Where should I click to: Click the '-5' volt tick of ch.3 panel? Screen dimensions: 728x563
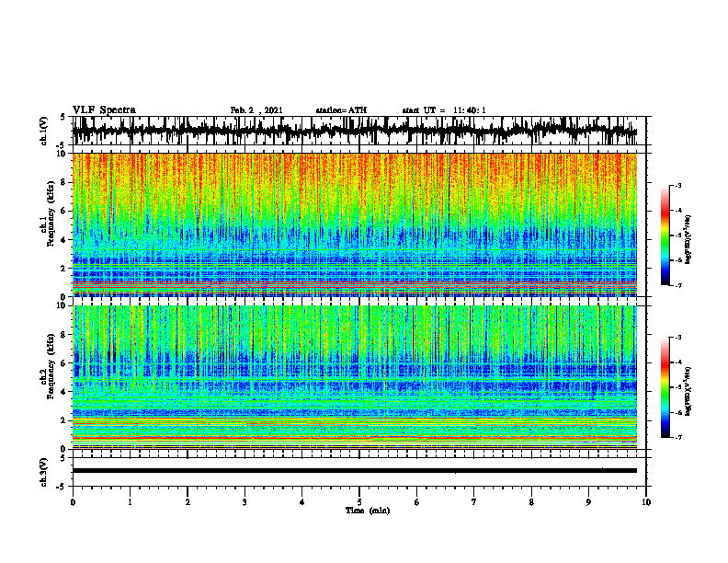tap(62, 487)
